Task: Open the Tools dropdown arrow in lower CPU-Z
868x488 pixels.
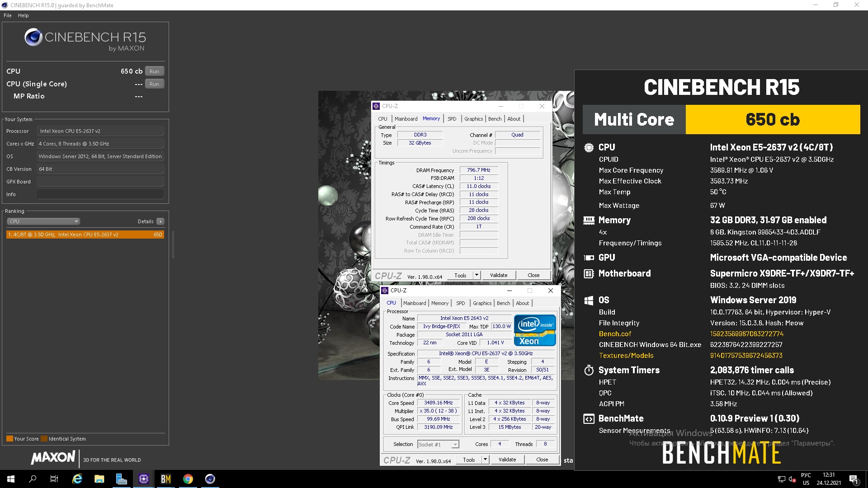Action: [485, 460]
